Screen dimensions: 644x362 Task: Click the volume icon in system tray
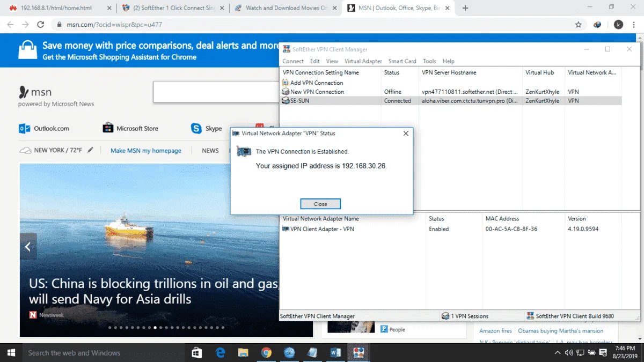click(x=569, y=353)
